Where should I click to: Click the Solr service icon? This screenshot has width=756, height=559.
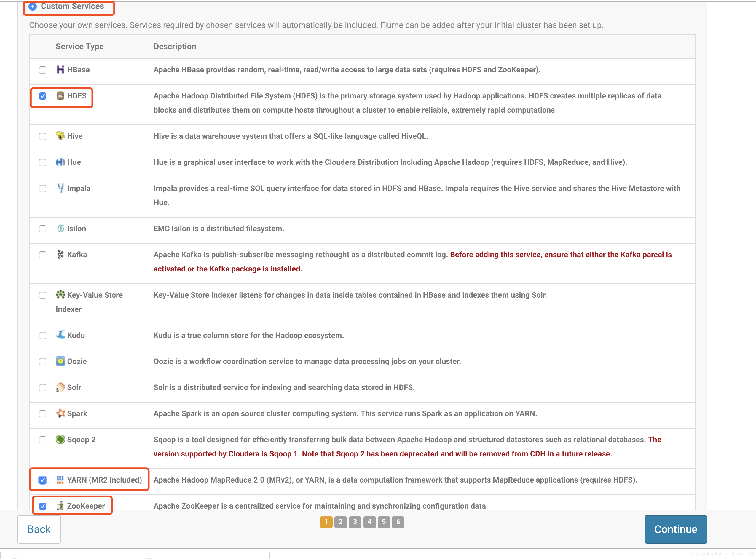click(60, 387)
